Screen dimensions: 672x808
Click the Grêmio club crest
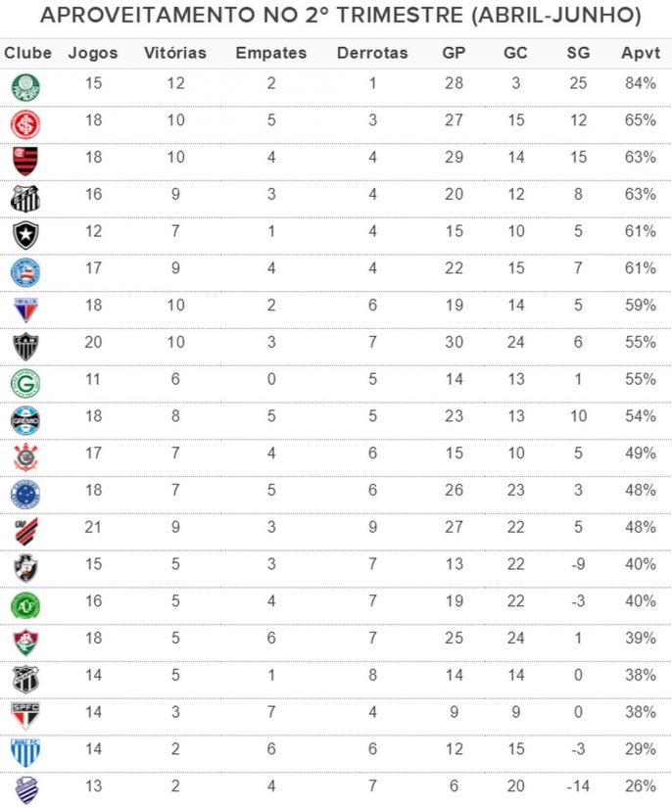25,419
